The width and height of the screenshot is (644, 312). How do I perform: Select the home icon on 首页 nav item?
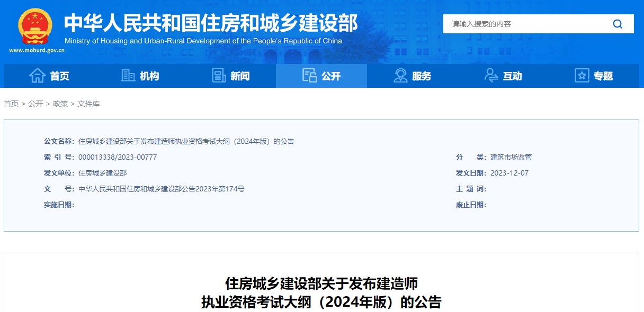pyautogui.click(x=37, y=76)
